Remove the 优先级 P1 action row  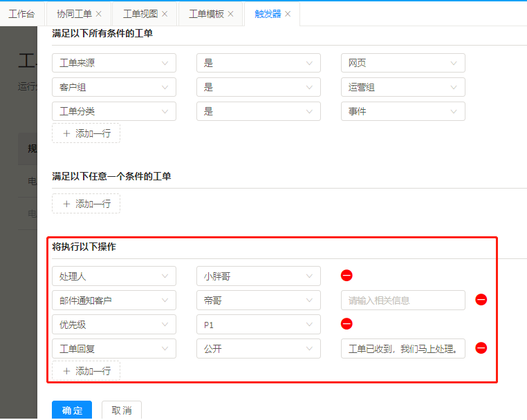(x=347, y=324)
